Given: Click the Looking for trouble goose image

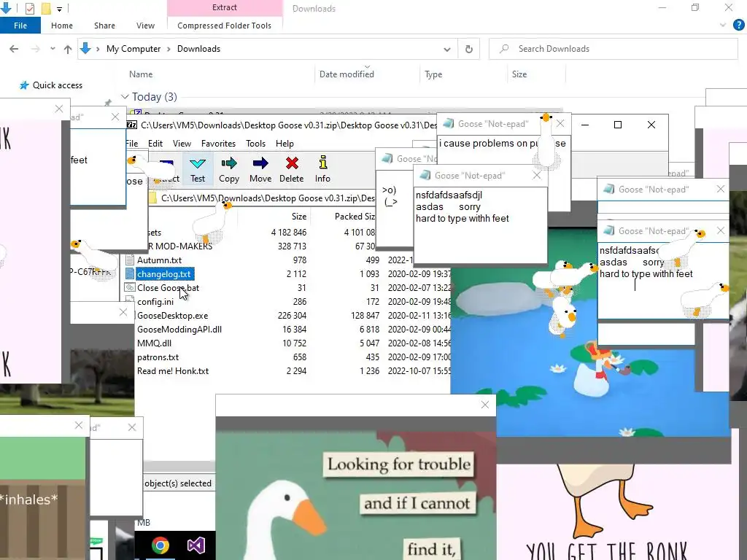Looking at the screenshot, I should pos(355,488).
